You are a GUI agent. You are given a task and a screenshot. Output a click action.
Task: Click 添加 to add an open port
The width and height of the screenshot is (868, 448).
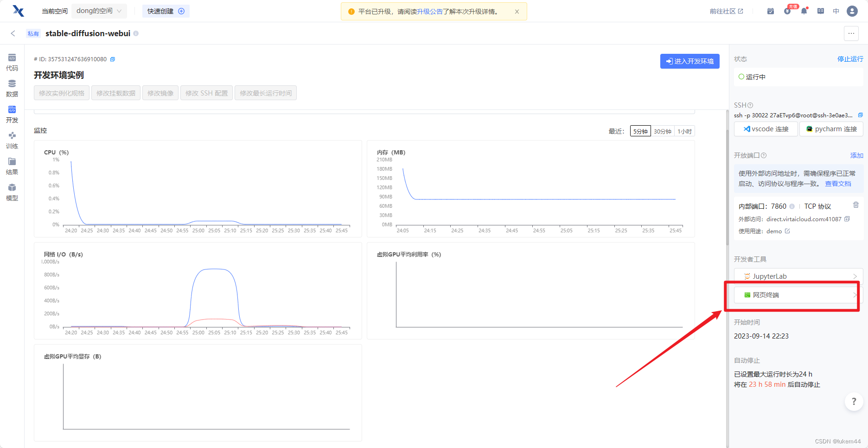[857, 155]
